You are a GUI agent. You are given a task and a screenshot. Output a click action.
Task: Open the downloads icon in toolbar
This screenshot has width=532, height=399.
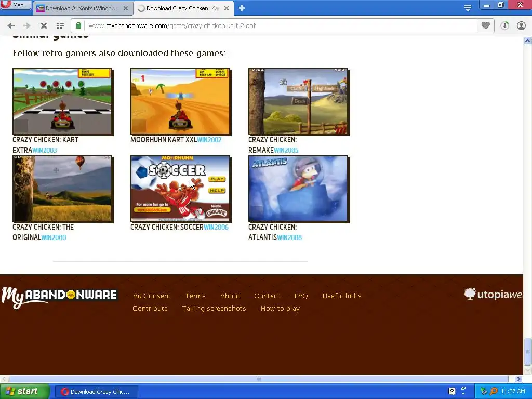click(x=504, y=25)
